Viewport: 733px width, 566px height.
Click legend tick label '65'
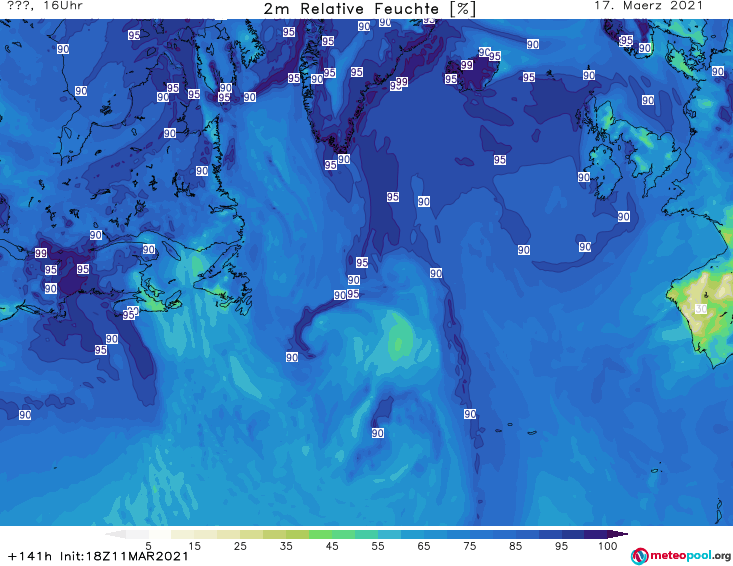click(424, 546)
